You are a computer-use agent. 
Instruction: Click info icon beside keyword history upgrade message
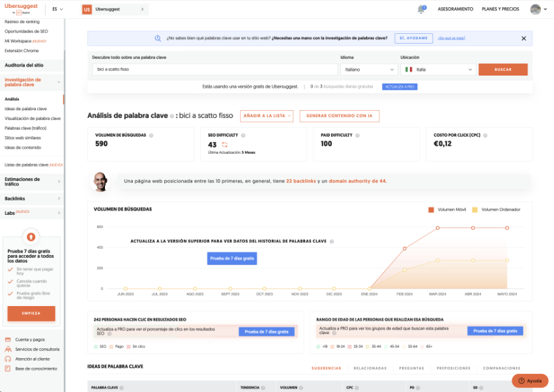point(332,242)
